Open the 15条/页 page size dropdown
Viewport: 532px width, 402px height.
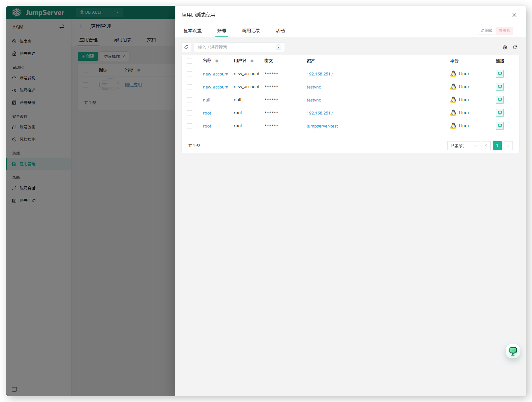pos(463,146)
